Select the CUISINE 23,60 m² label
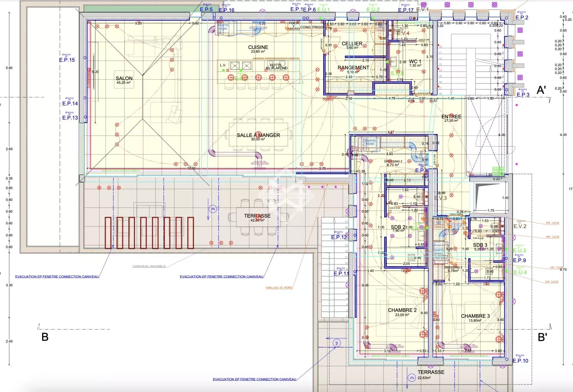Image resolution: width=573 pixels, height=392 pixels. point(258,49)
